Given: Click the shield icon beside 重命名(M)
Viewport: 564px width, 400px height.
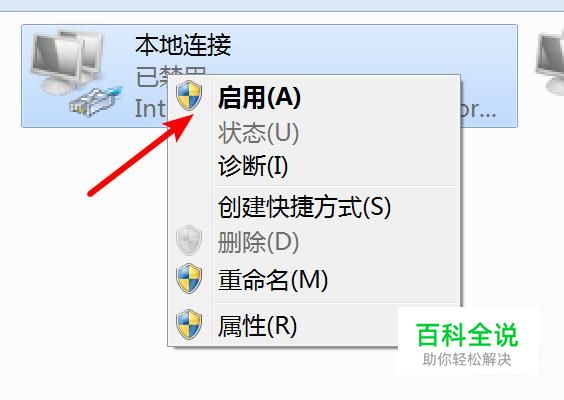Looking at the screenshot, I should point(189,278).
